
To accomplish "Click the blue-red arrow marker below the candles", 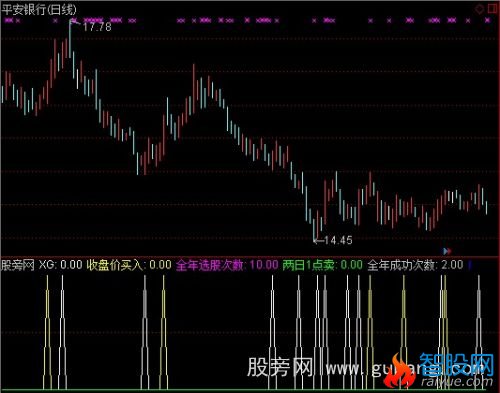I will (x=447, y=251).
